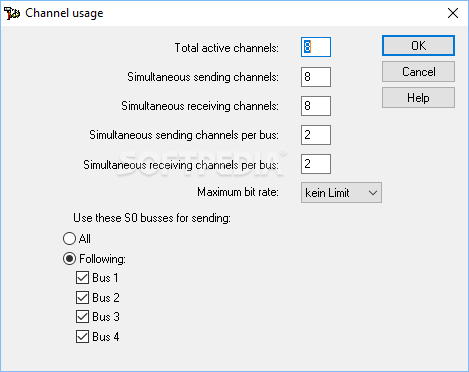Click the sending channels per bus field
This screenshot has height=372, width=469.
(316, 135)
